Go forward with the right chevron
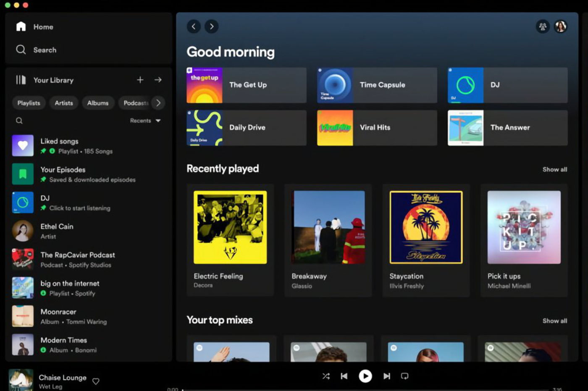Screen dimensions: 588x391 (x=211, y=26)
